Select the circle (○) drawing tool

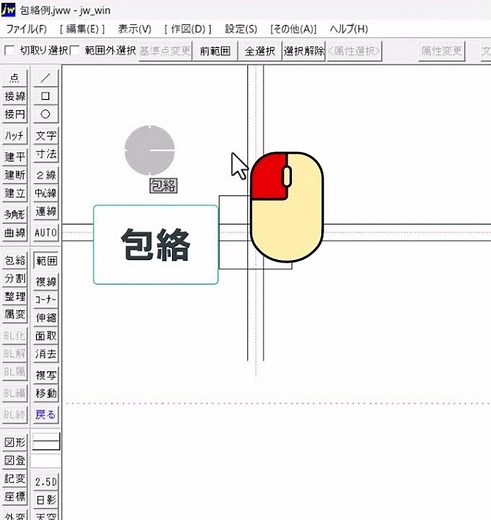tap(46, 114)
